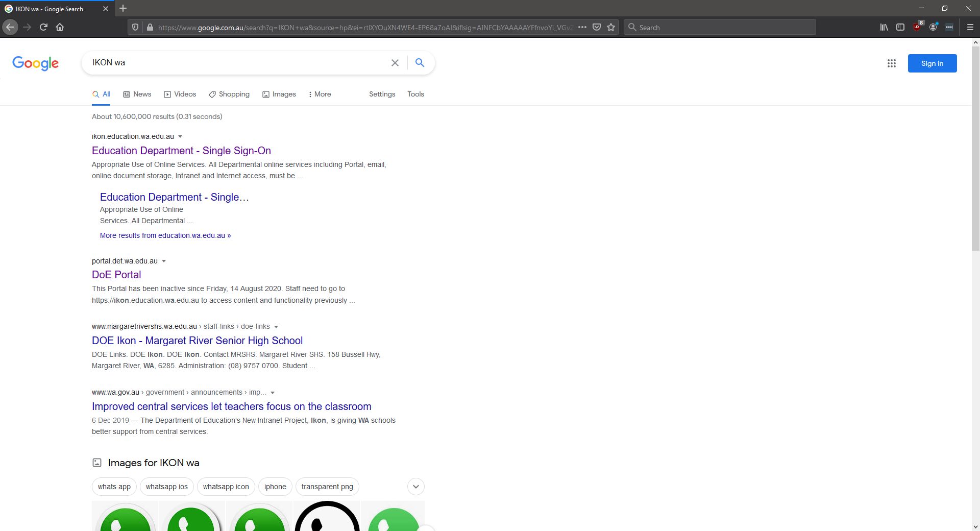Image resolution: width=980 pixels, height=531 pixels.
Task: Open page actions three-dot menu
Action: point(582,27)
